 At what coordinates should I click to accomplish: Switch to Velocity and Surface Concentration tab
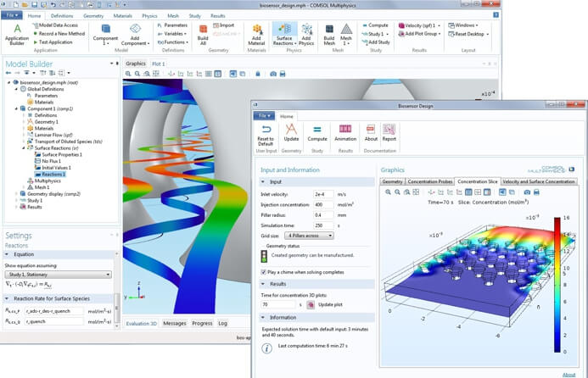(x=539, y=181)
